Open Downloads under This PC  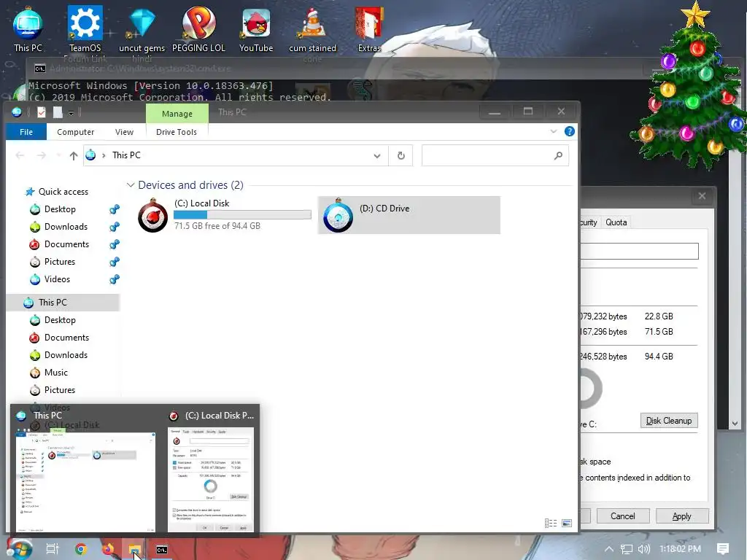pyautogui.click(x=66, y=355)
